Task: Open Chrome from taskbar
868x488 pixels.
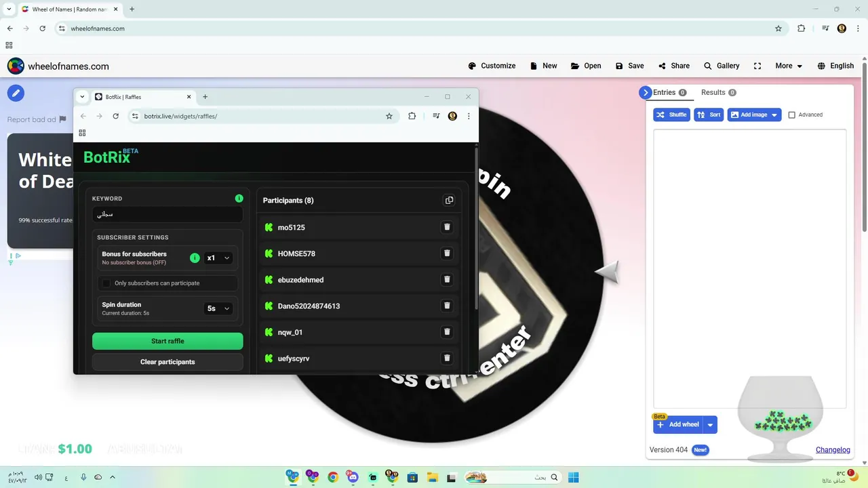Action: pos(332,477)
